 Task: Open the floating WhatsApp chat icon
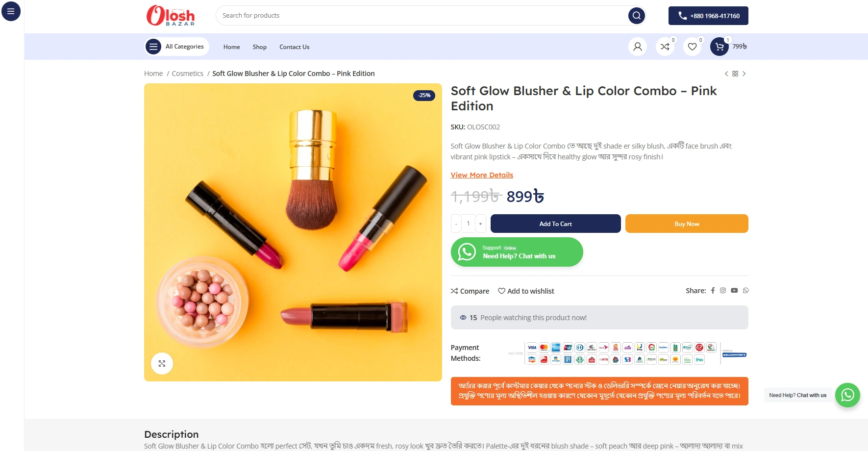847,395
